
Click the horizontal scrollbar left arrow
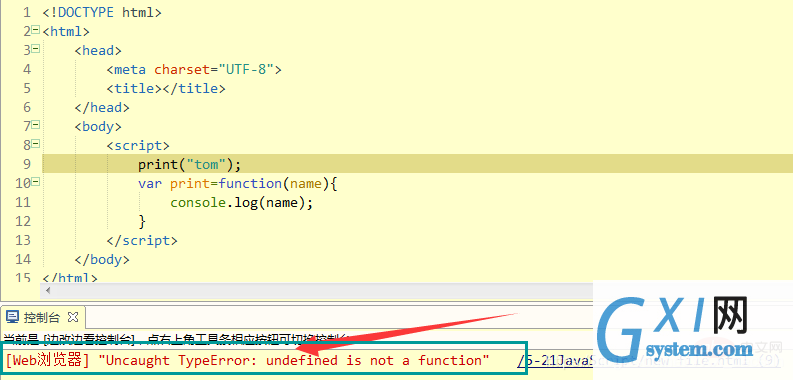49,290
